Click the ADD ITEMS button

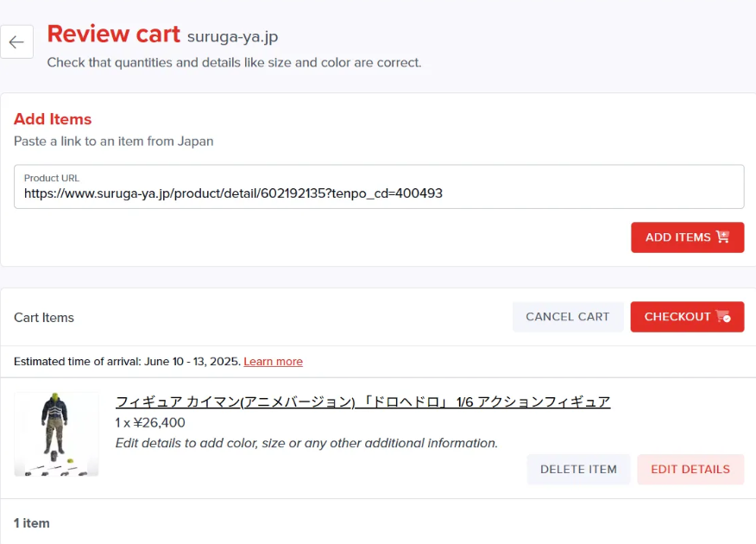pos(687,237)
